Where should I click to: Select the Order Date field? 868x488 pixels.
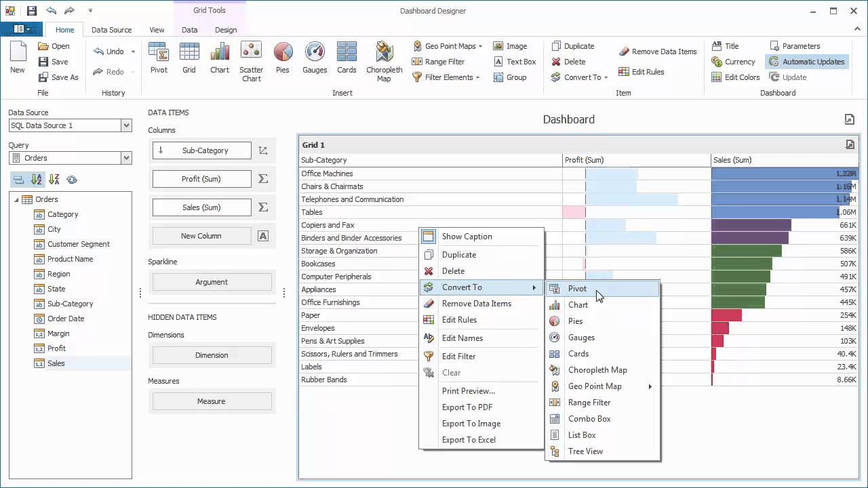66,319
